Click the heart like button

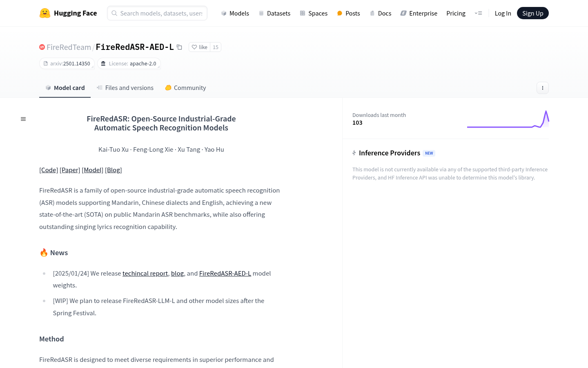click(x=199, y=47)
